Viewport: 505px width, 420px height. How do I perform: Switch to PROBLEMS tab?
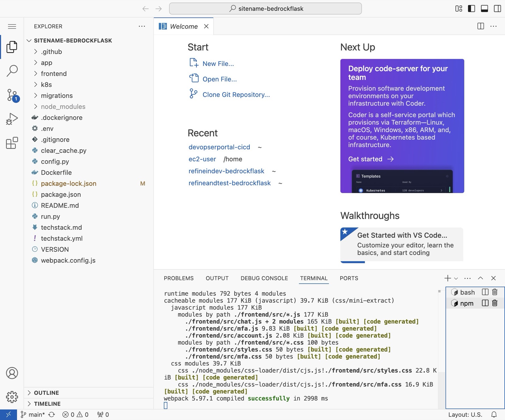[x=179, y=278]
